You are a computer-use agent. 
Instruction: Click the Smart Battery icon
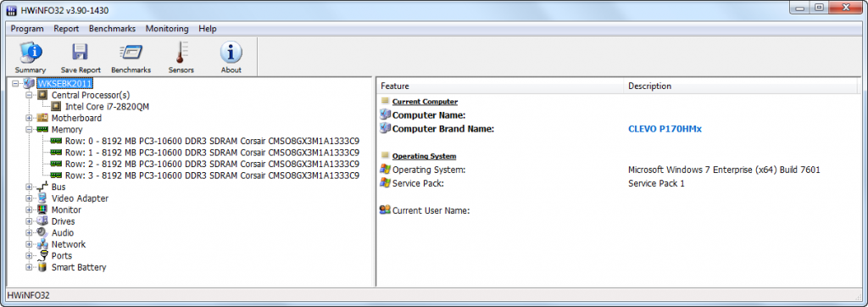(42, 268)
